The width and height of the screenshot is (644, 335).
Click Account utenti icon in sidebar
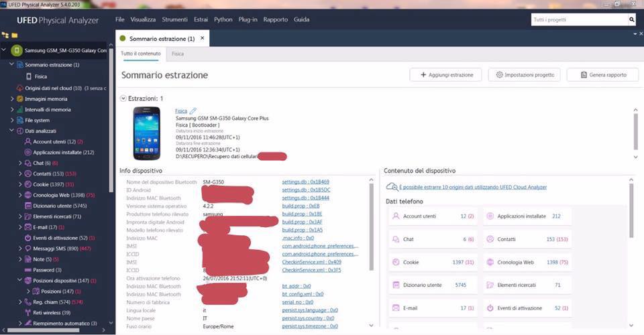pos(28,141)
